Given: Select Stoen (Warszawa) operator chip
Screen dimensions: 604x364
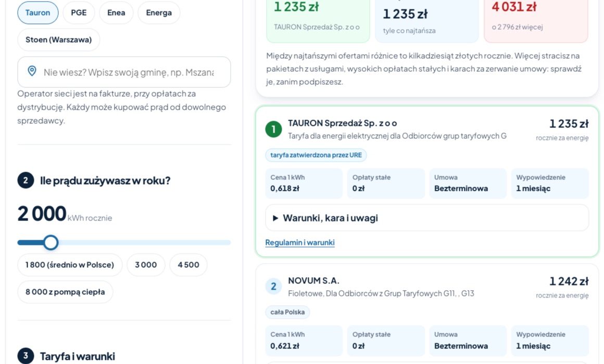Looking at the screenshot, I should pos(58,40).
